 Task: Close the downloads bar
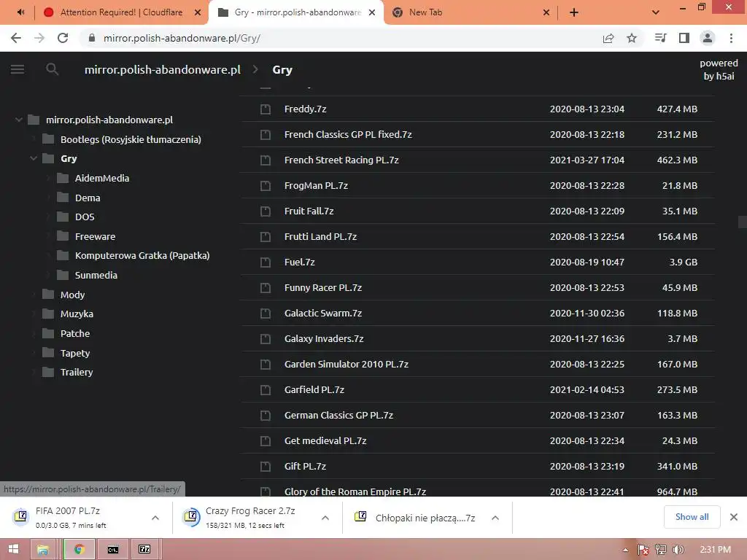734,517
